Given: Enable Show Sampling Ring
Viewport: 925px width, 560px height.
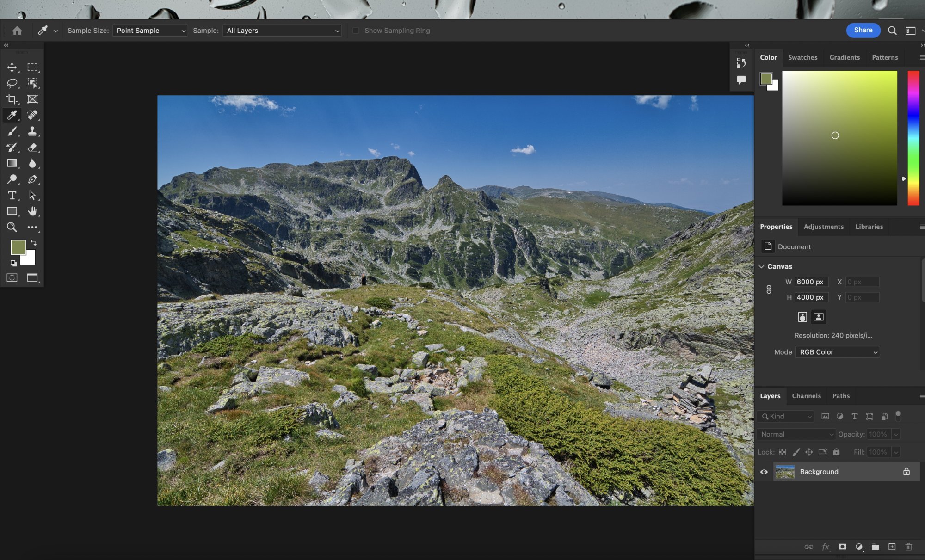Looking at the screenshot, I should click(356, 30).
